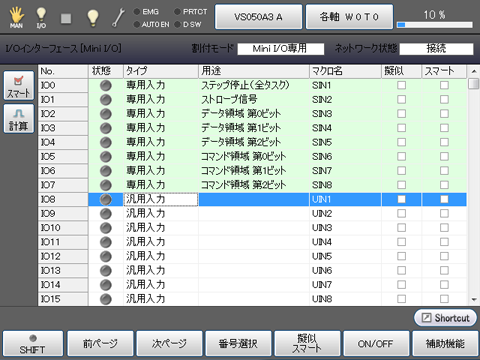Click scrollbar down arrow of IO table
The height and width of the screenshot is (360, 480).
click(x=474, y=300)
